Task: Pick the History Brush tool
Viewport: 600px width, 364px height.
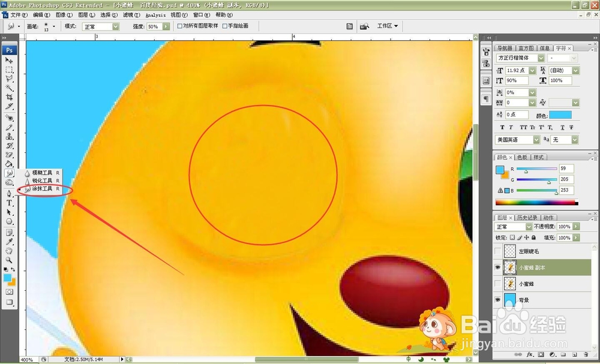Action: tap(9, 146)
